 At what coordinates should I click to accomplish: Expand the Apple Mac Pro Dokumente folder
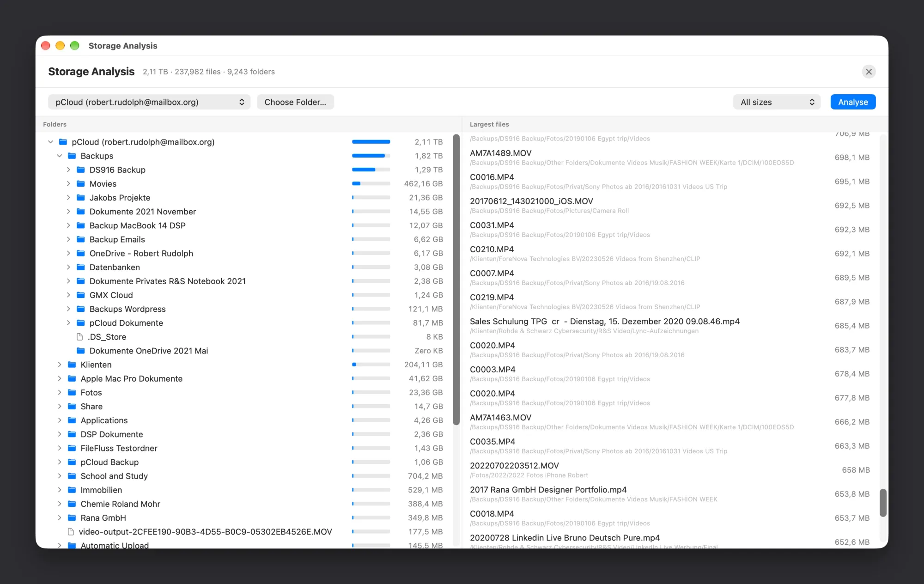pos(60,378)
